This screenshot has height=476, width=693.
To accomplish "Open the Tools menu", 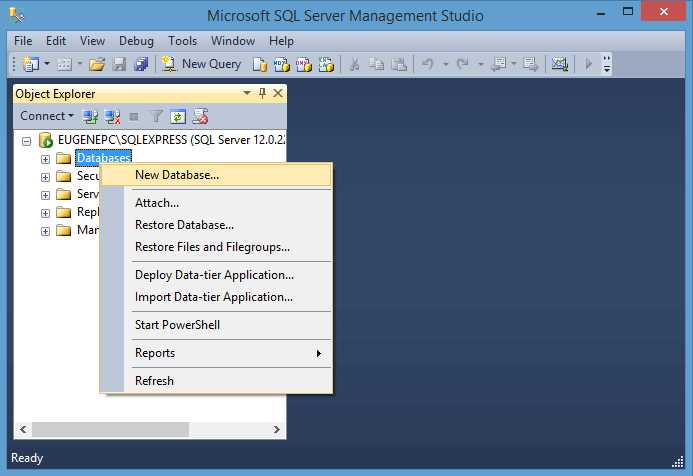I will (182, 41).
